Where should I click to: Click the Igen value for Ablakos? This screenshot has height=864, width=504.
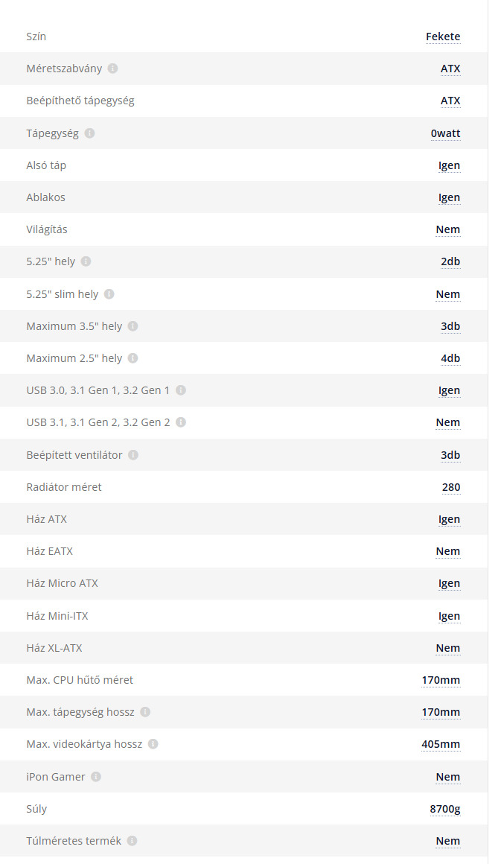tap(449, 197)
